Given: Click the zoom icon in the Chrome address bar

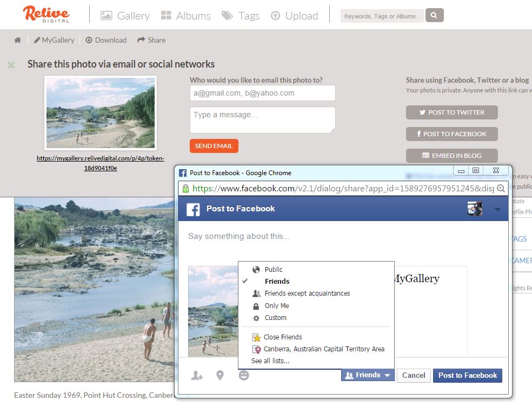Looking at the screenshot, I should pos(501,189).
